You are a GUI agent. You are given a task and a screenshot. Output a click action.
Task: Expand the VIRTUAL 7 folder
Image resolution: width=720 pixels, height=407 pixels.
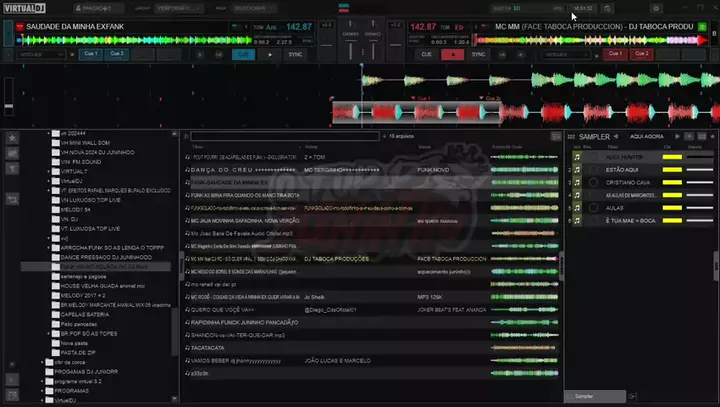(48, 171)
